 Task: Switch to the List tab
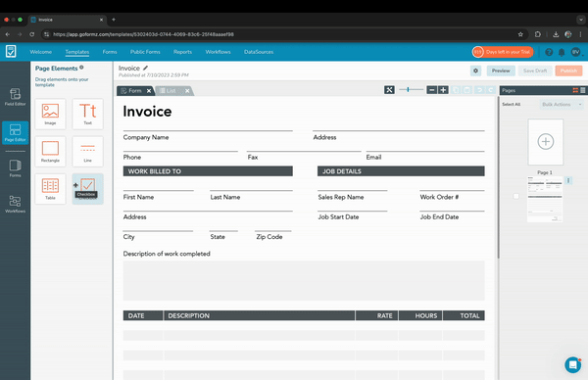click(x=171, y=91)
